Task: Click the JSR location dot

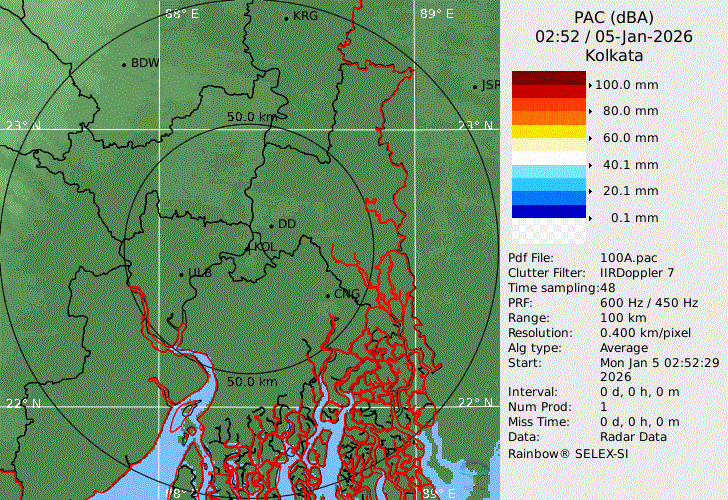Action: 475,87
